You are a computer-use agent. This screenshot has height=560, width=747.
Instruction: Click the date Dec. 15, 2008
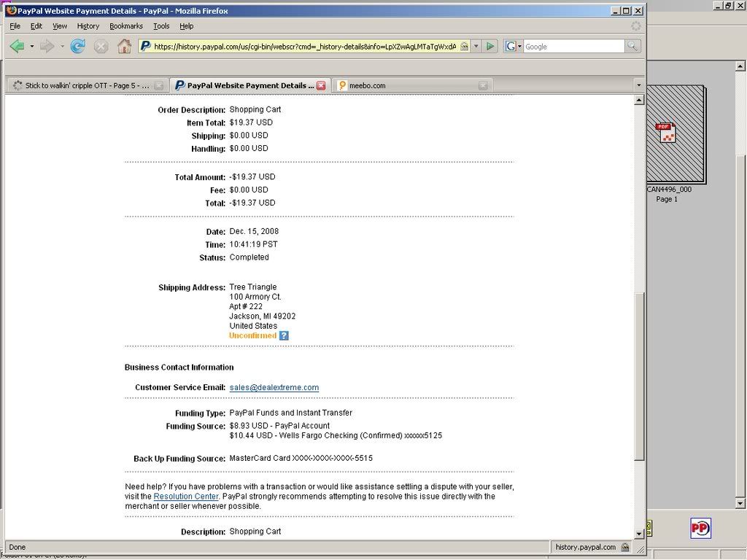[x=254, y=231]
